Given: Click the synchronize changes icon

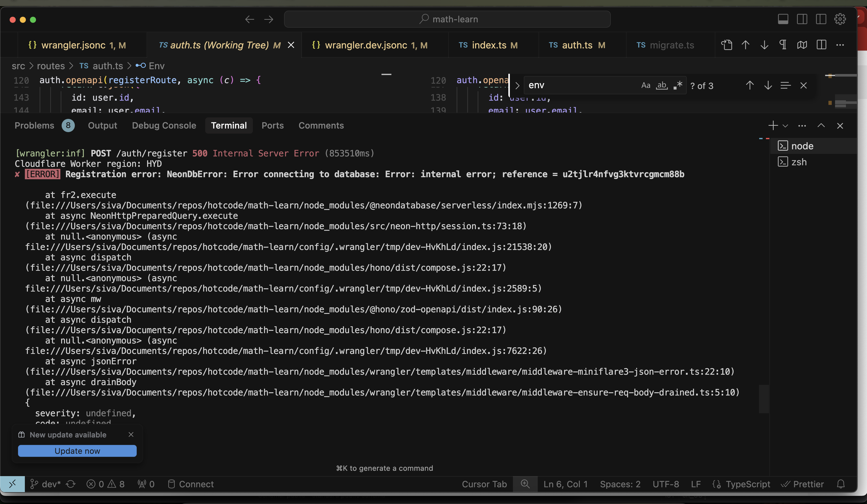Looking at the screenshot, I should pos(71,484).
